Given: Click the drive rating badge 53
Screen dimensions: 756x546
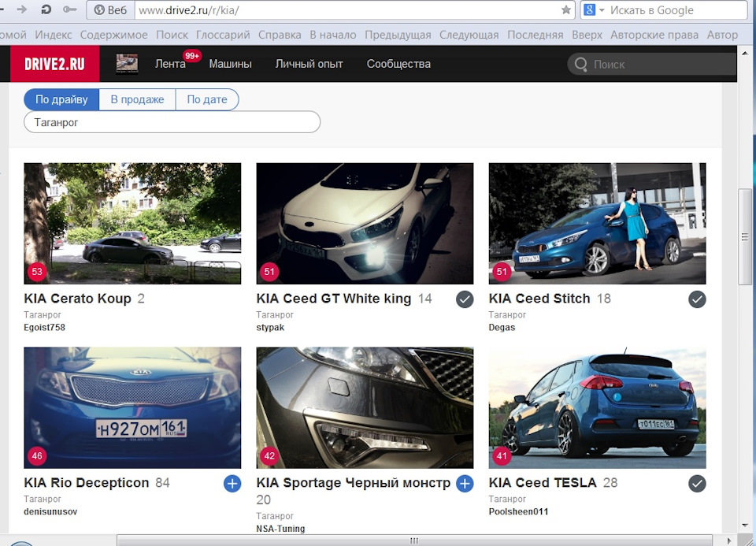Looking at the screenshot, I should (37, 272).
